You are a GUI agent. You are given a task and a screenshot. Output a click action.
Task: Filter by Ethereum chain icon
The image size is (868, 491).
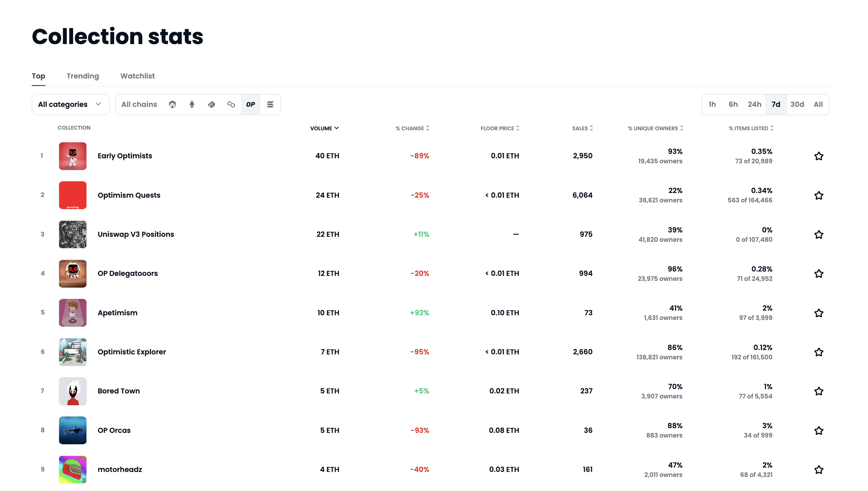192,105
